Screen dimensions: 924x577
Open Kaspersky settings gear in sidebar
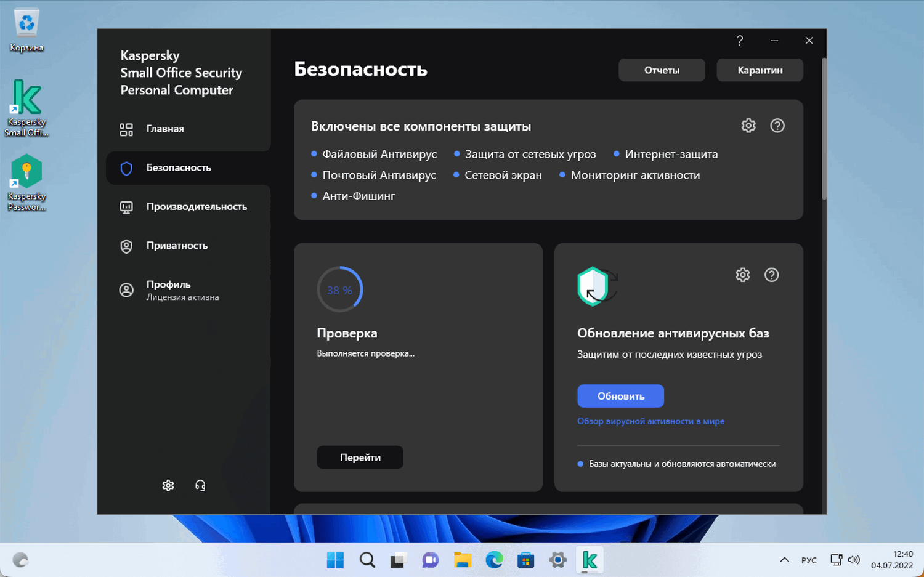point(168,485)
